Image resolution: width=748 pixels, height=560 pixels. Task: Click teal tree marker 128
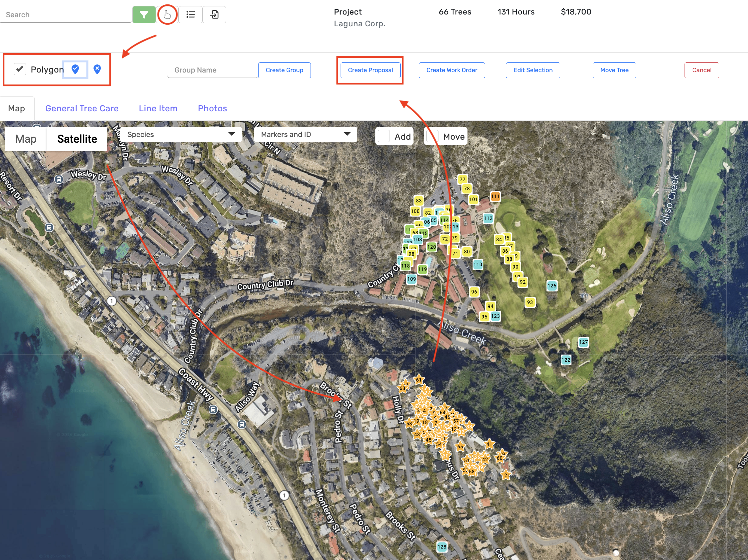pyautogui.click(x=442, y=547)
